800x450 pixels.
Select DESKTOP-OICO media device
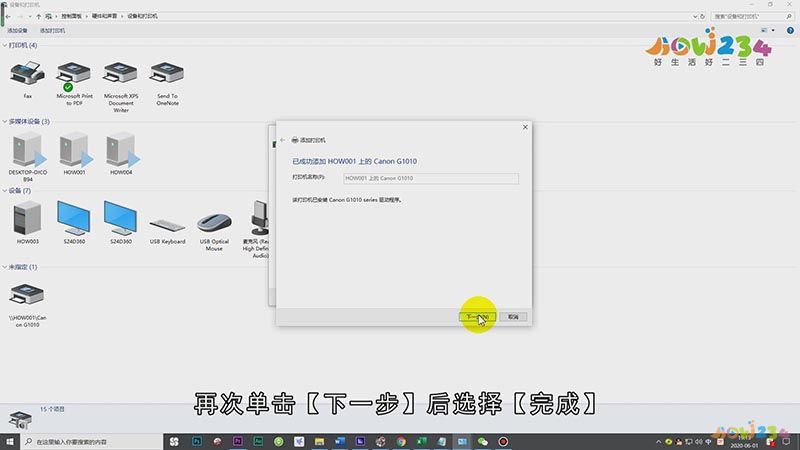(28, 157)
